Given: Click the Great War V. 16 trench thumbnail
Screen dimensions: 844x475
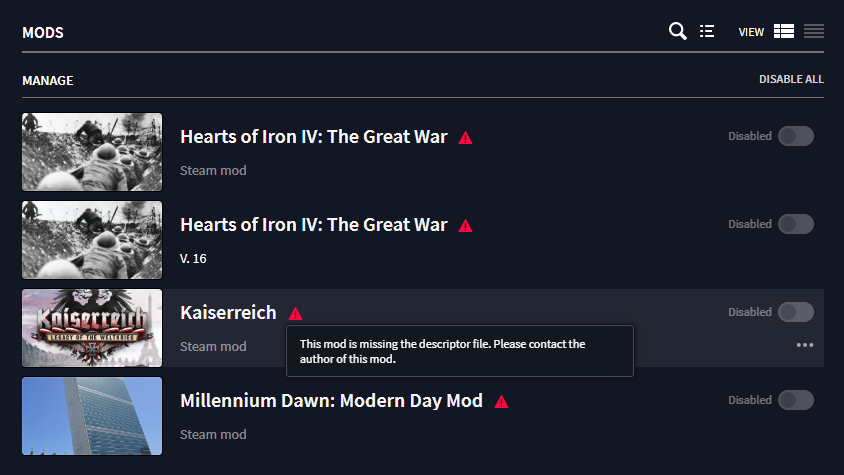Looking at the screenshot, I should pos(92,240).
